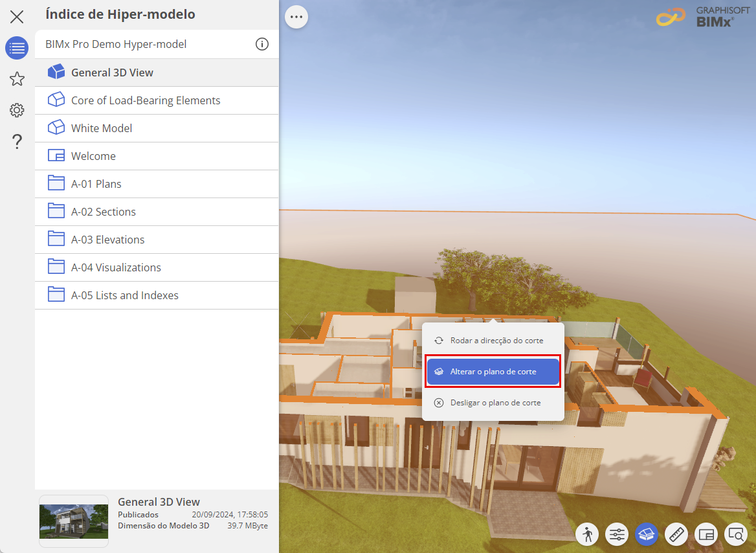Expand A-05 Lists and Indexes folder
756x553 pixels.
click(157, 295)
